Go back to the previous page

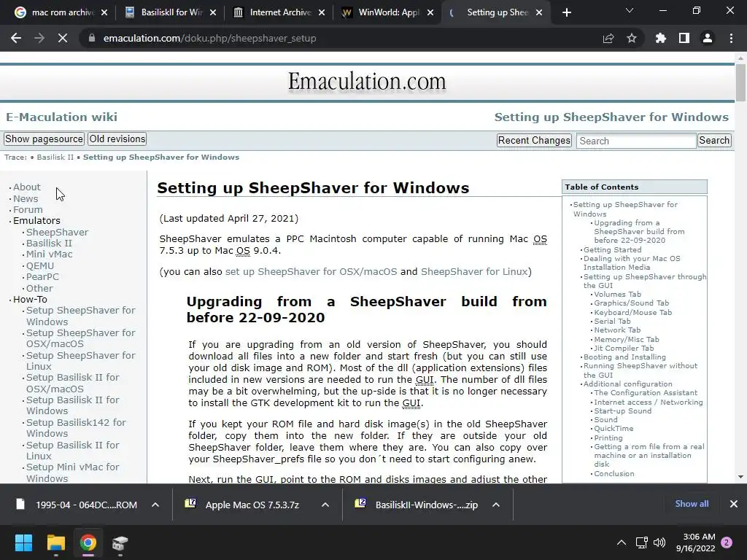click(x=16, y=38)
